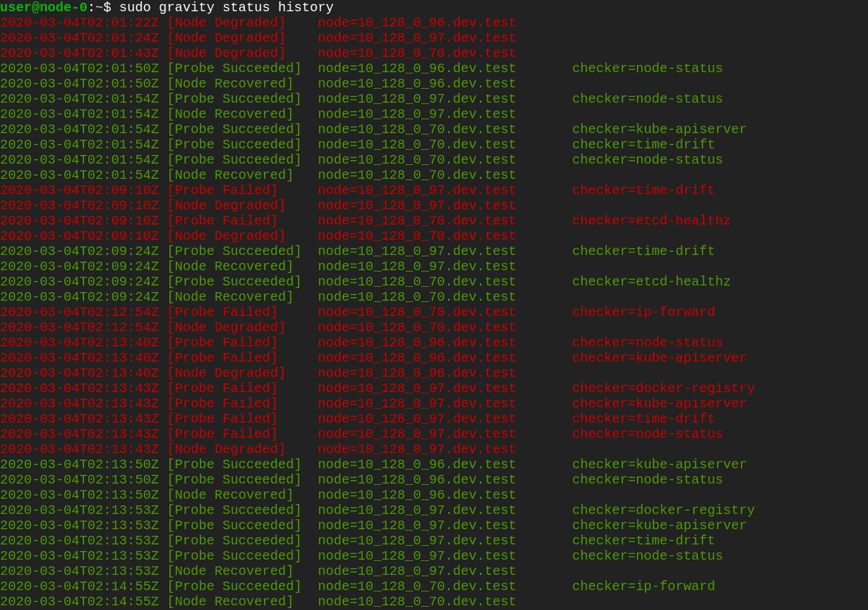The image size is (868, 610).
Task: Click 'checker=docker-registry' in the Probe Succeeded row
Action: click(x=663, y=510)
